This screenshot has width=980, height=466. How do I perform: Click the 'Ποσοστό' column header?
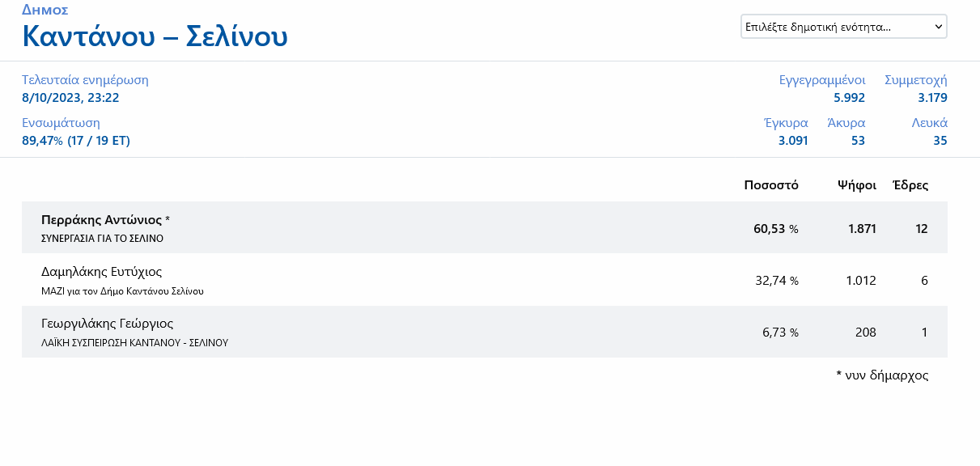coord(771,185)
